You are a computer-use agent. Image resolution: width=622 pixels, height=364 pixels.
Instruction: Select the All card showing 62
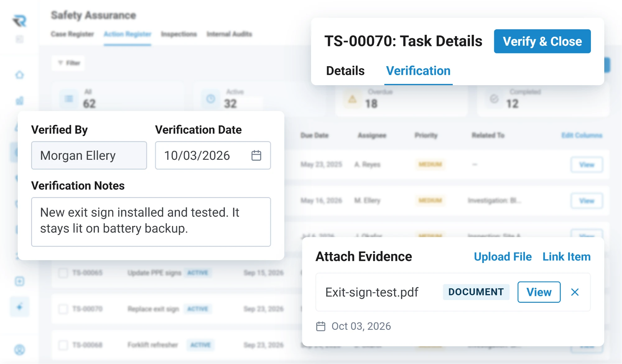118,99
